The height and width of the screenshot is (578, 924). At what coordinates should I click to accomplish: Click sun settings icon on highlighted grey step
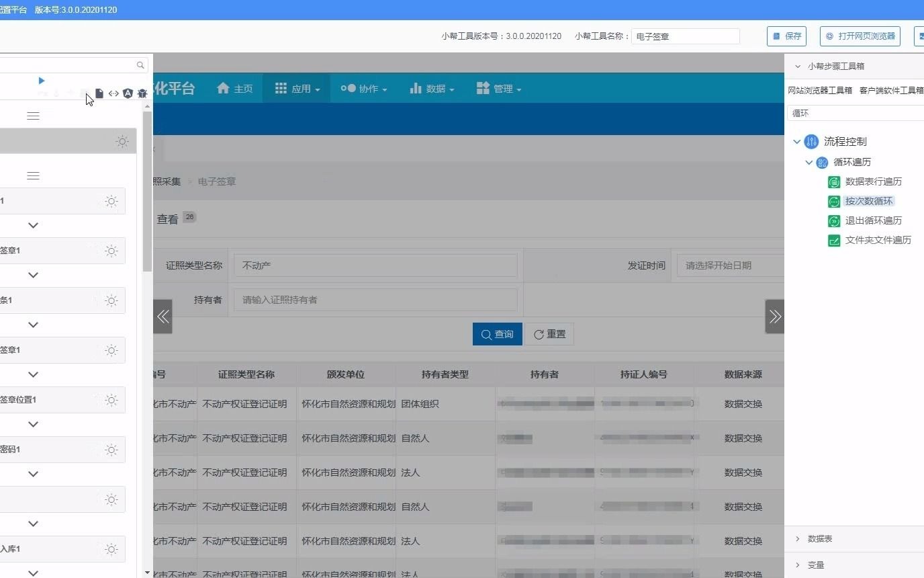point(122,141)
